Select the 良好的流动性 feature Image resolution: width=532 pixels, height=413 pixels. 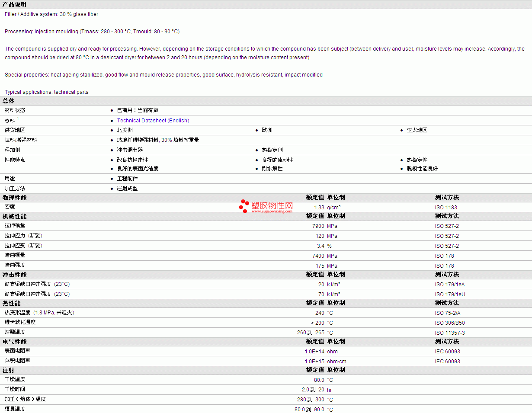click(x=278, y=160)
